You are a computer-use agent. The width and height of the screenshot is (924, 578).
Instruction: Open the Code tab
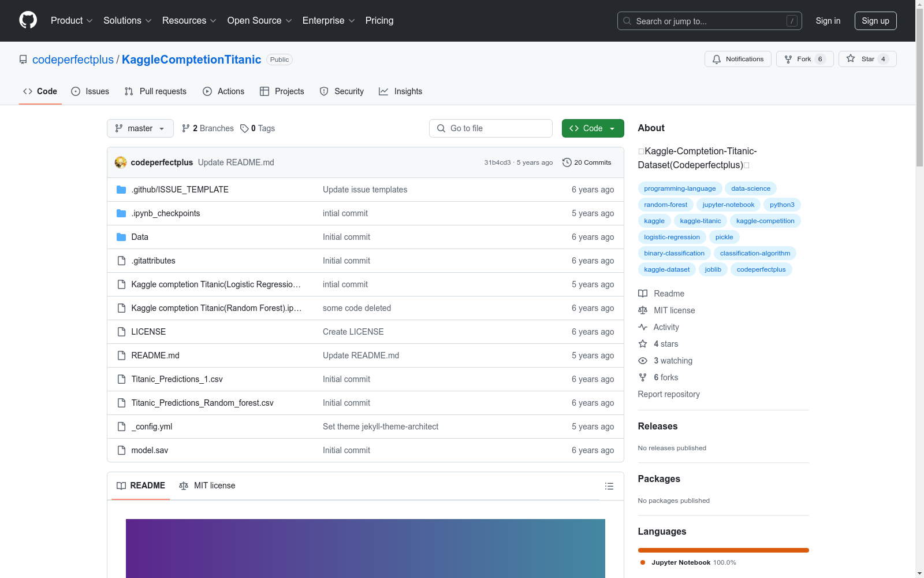pyautogui.click(x=40, y=91)
